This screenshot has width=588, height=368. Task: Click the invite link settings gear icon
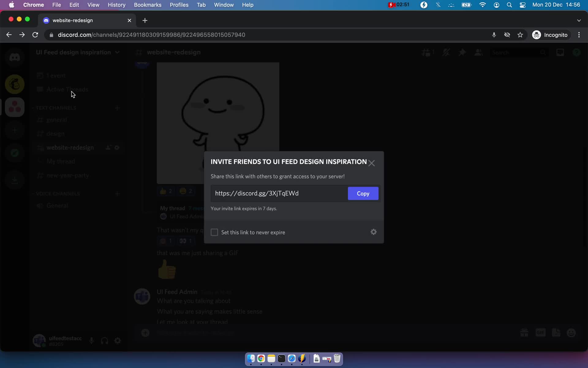point(373,232)
